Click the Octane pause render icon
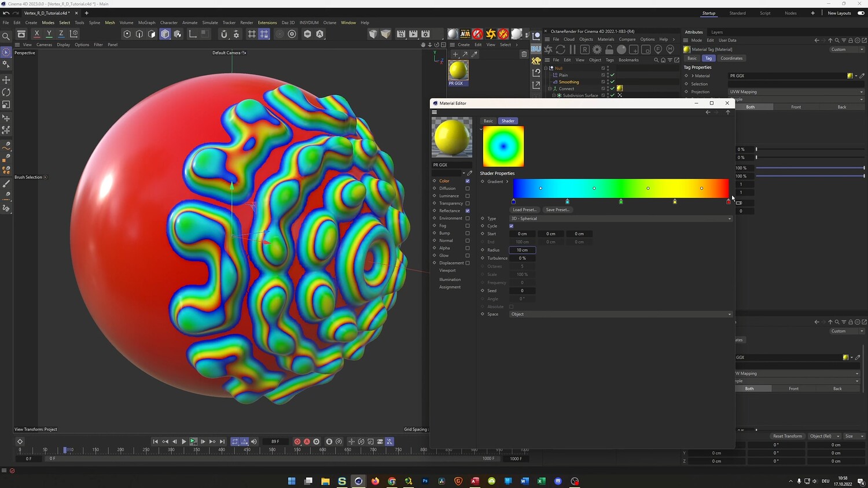This screenshot has width=868, height=488. (572, 50)
